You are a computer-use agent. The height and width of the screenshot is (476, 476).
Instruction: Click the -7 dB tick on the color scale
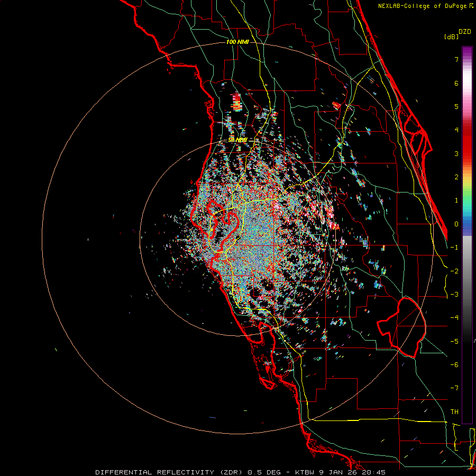[454, 388]
